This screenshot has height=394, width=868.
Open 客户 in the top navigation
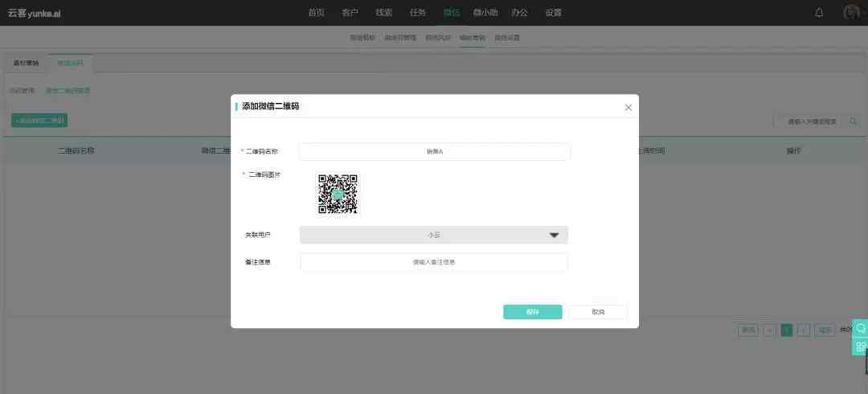point(350,13)
